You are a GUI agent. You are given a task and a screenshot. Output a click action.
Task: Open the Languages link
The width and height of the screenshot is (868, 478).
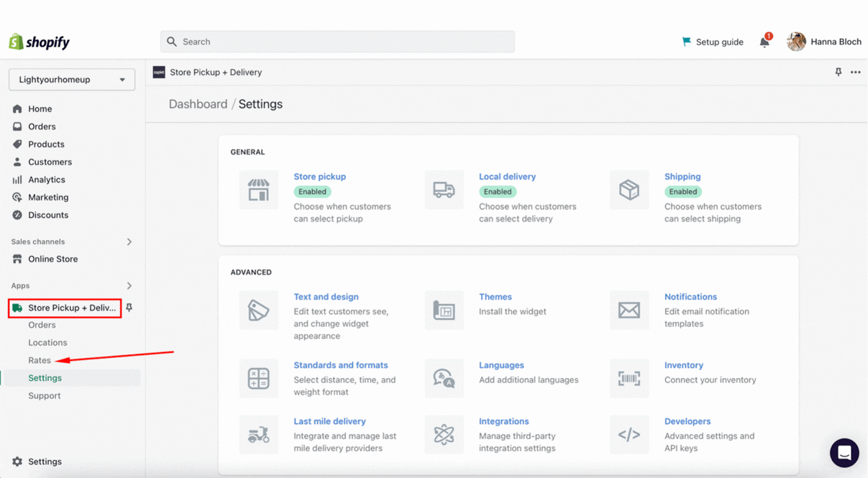coord(501,366)
